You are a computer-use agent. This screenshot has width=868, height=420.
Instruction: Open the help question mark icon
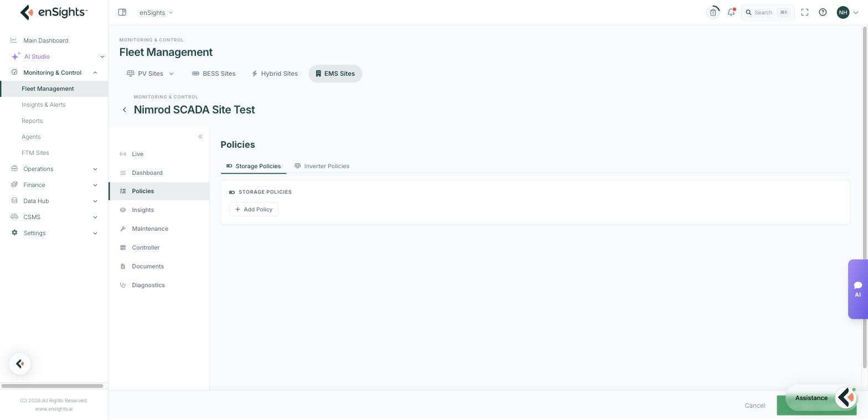click(823, 12)
